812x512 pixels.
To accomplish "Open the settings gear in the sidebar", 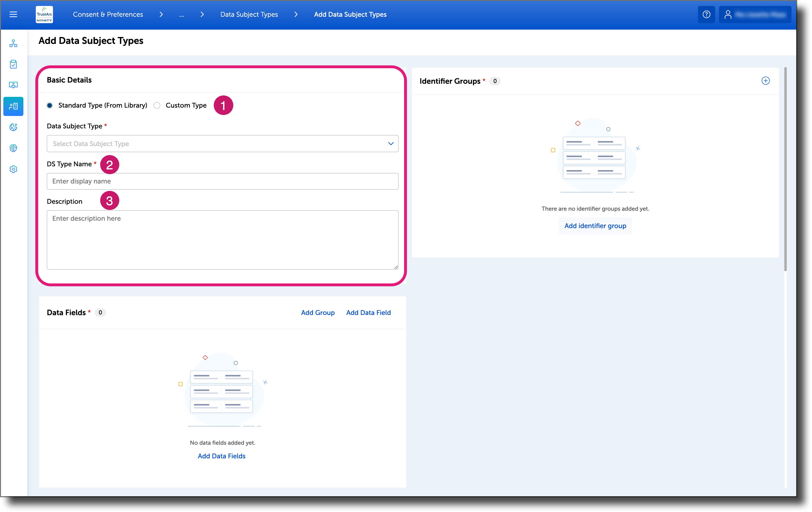I will pos(13,169).
